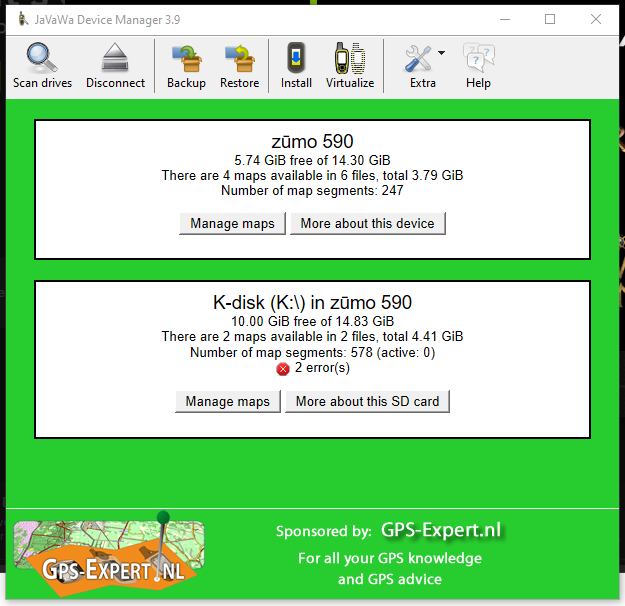Click the 'zūmo 590' device title
625x606 pixels.
pos(312,142)
